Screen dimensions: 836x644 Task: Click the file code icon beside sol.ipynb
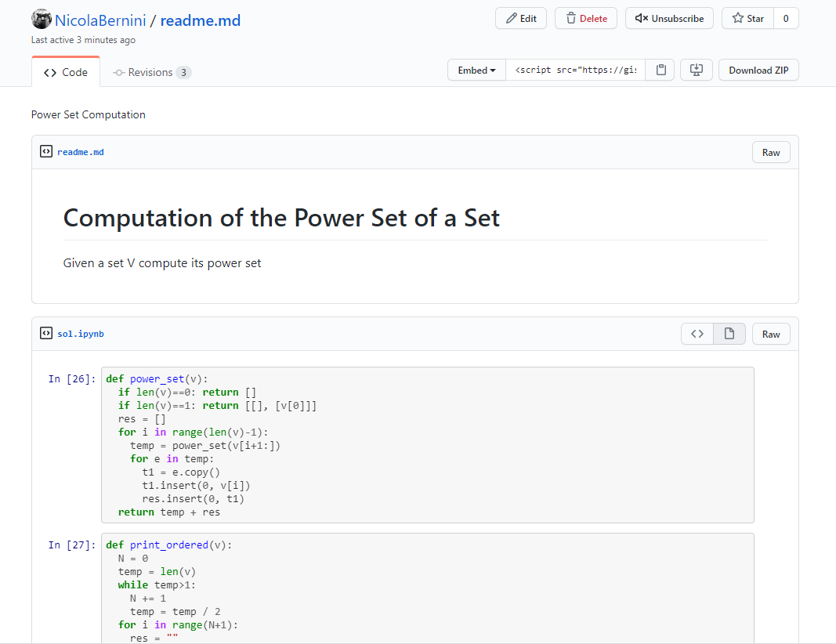coord(46,333)
